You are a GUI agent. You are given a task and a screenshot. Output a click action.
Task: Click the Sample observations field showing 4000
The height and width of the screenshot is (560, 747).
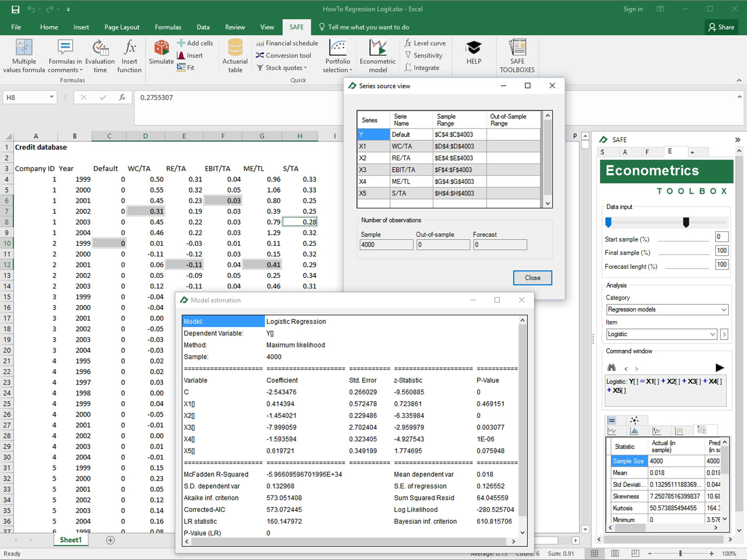[x=386, y=245]
